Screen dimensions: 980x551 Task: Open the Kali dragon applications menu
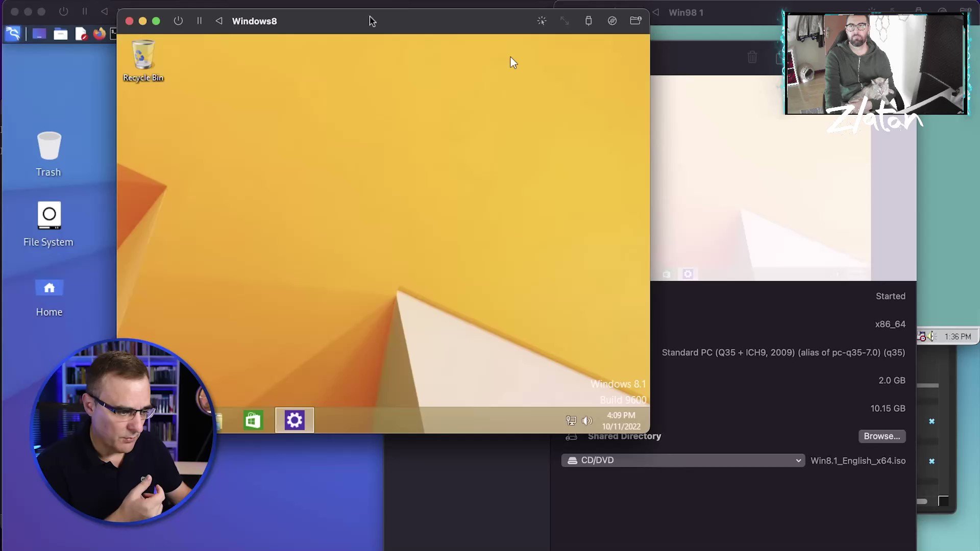click(x=13, y=34)
